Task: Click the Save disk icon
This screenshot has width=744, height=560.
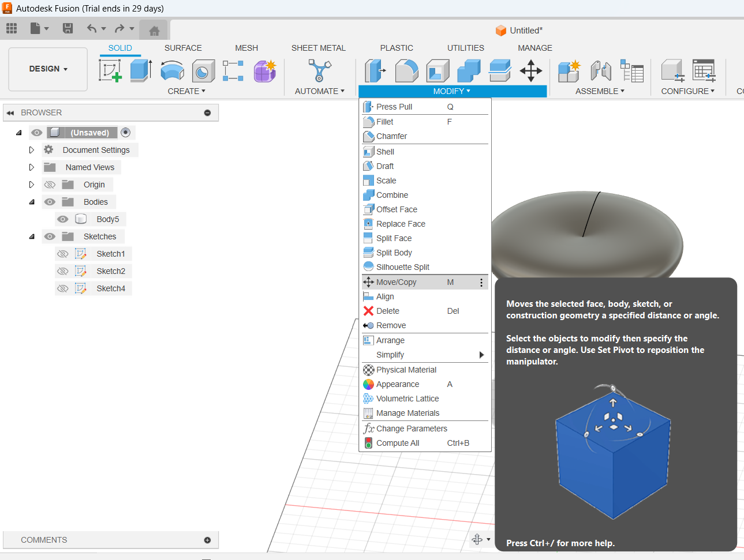Action: [x=68, y=28]
